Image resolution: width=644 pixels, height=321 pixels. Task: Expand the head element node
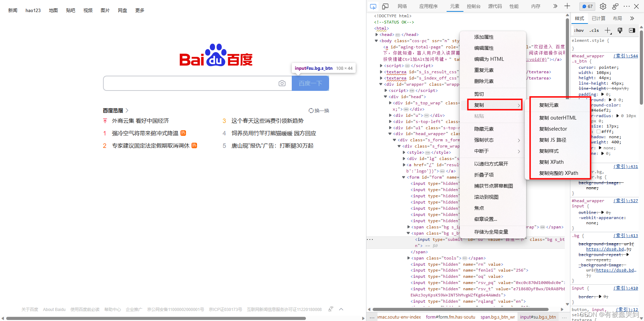pos(377,35)
